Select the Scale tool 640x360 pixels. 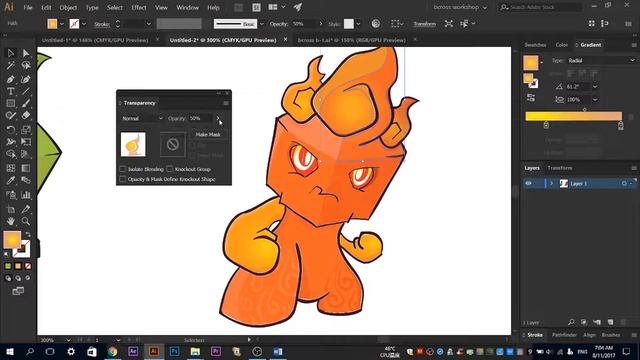pyautogui.click(x=26, y=130)
